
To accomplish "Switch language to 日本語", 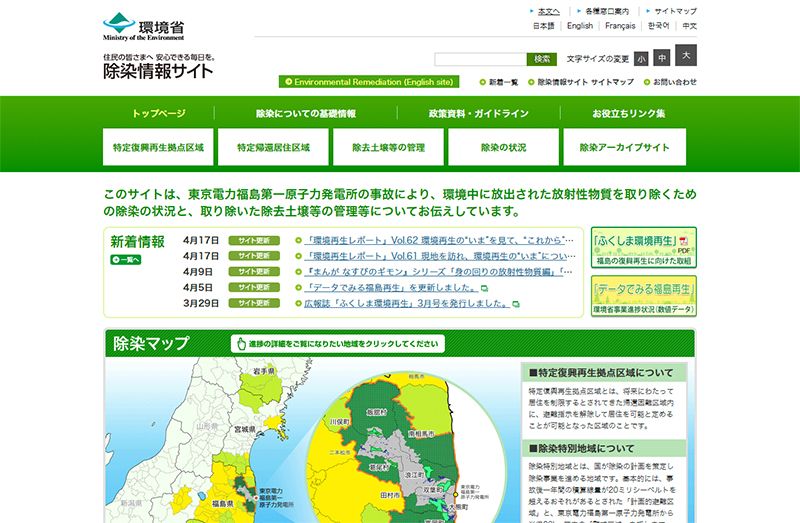I will (x=543, y=26).
